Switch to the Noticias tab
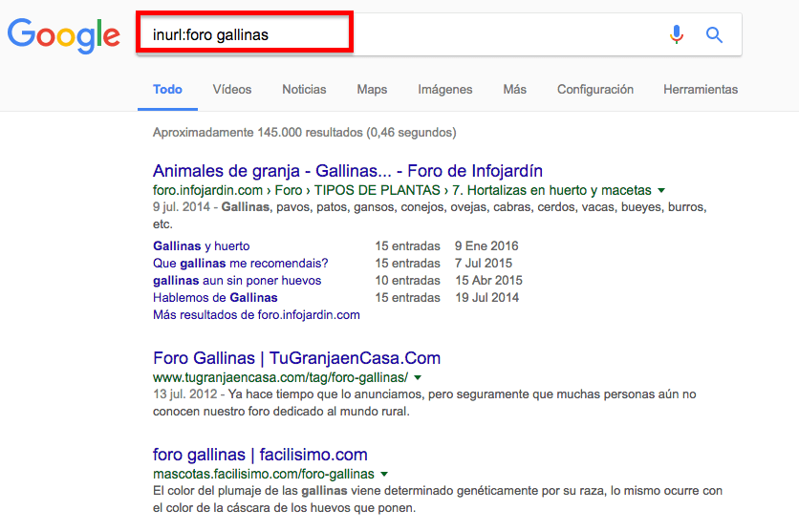This screenshot has width=799, height=532. [x=304, y=90]
